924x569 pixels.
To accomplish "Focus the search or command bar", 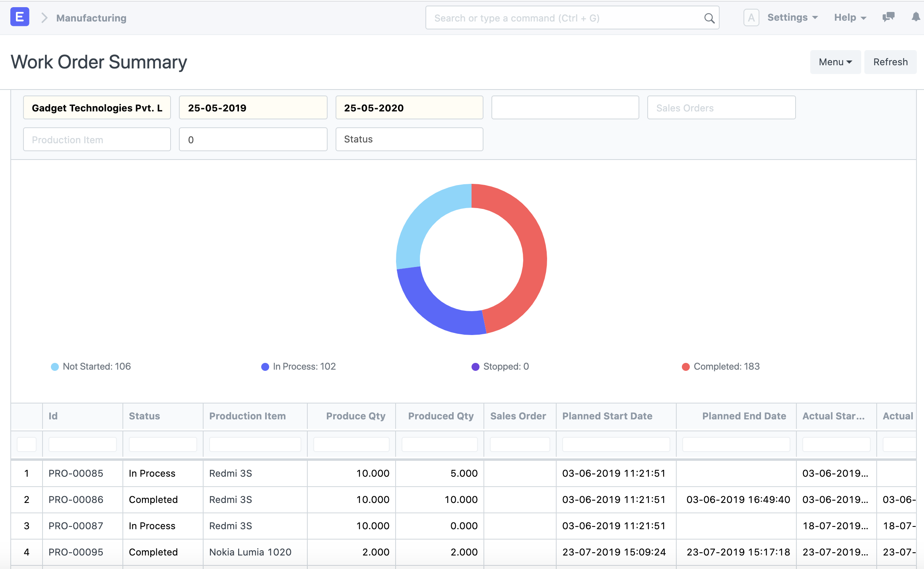I will 572,18.
